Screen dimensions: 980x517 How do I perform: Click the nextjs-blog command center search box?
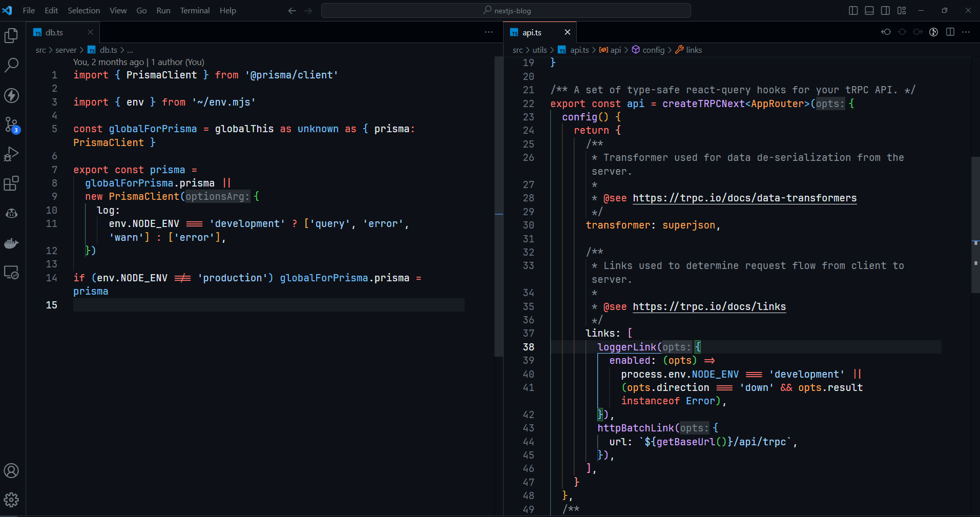coord(506,11)
